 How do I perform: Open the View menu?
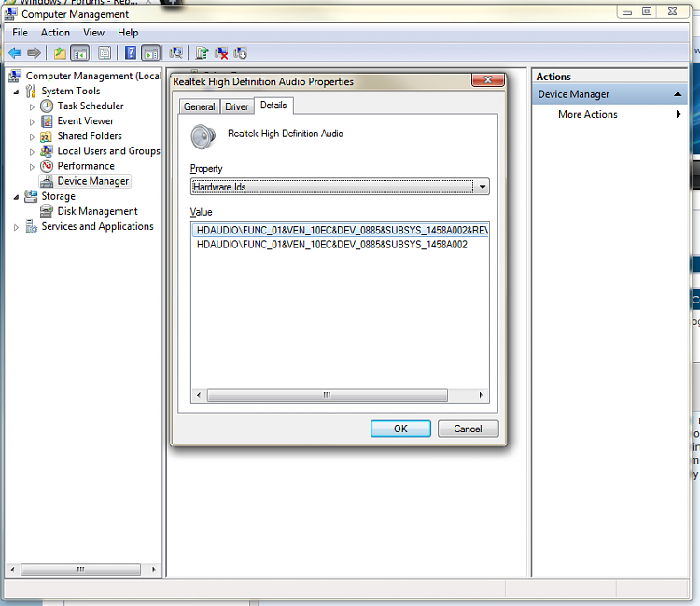(93, 33)
